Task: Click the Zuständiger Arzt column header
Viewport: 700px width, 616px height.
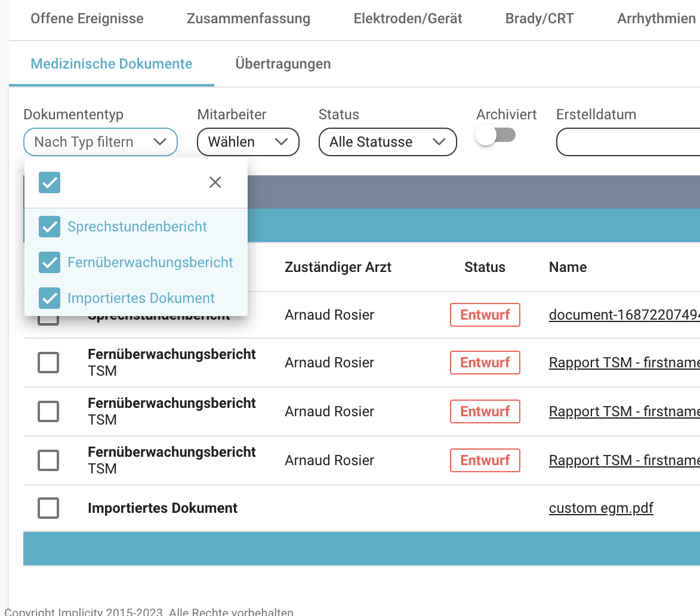Action: 338,267
